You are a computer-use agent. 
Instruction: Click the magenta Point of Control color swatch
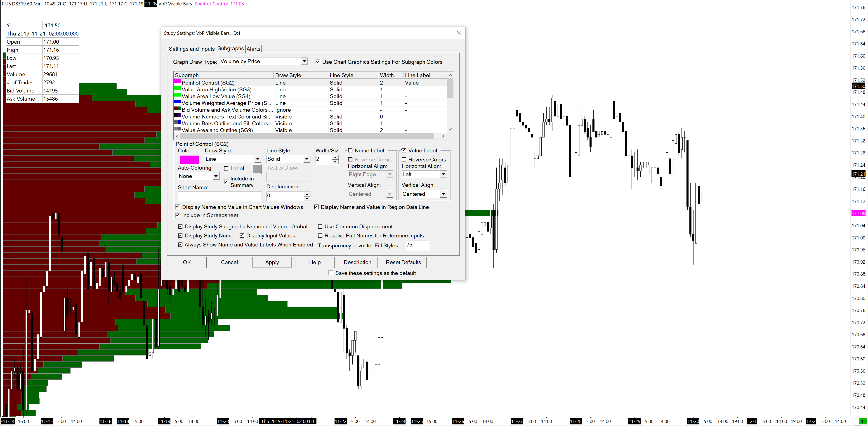(x=190, y=159)
